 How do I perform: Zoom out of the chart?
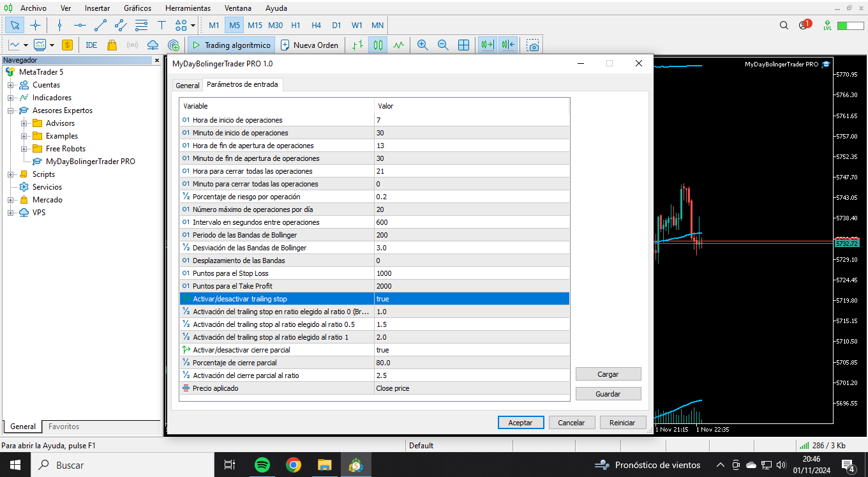443,45
